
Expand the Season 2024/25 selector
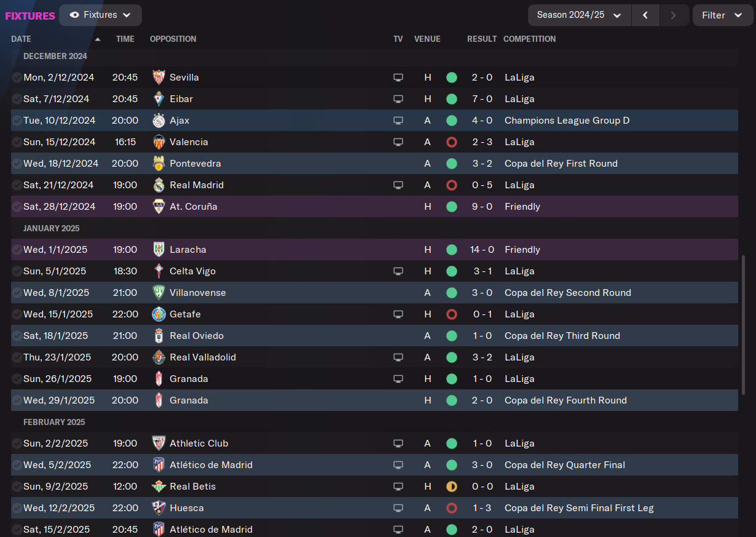(579, 15)
